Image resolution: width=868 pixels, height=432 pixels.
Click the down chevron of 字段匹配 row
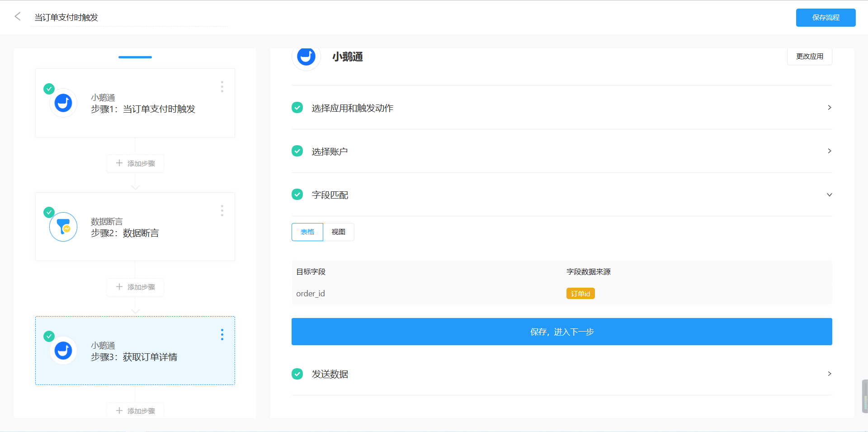tap(830, 195)
